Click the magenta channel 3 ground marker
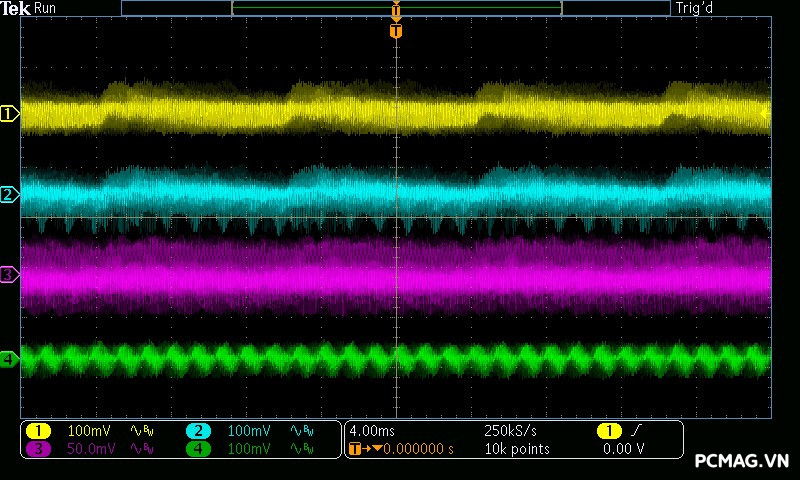800x480 pixels. pyautogui.click(x=9, y=274)
